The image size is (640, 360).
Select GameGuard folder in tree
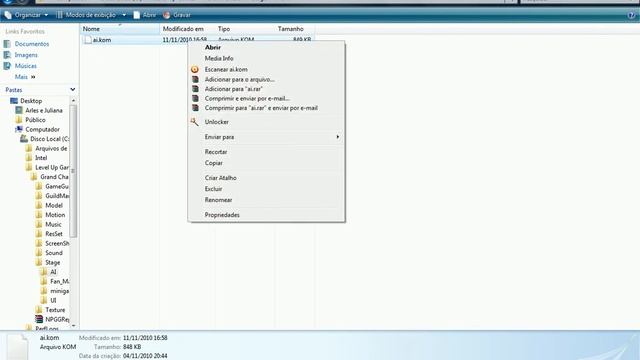coord(57,186)
